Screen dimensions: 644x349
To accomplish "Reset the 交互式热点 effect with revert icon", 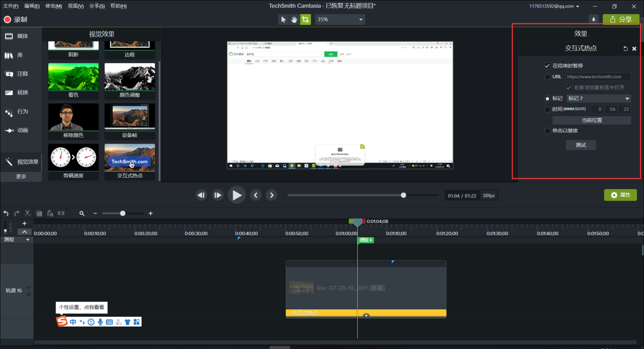I will coord(626,49).
